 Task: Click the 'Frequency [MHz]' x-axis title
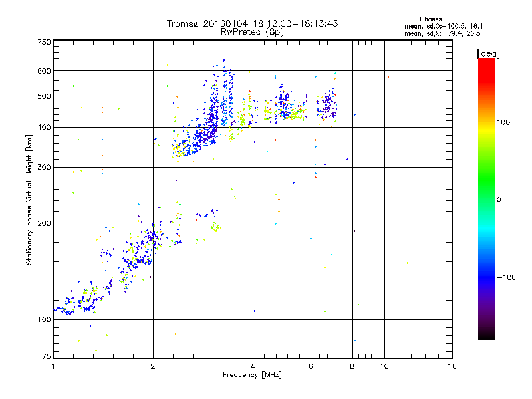click(252, 375)
